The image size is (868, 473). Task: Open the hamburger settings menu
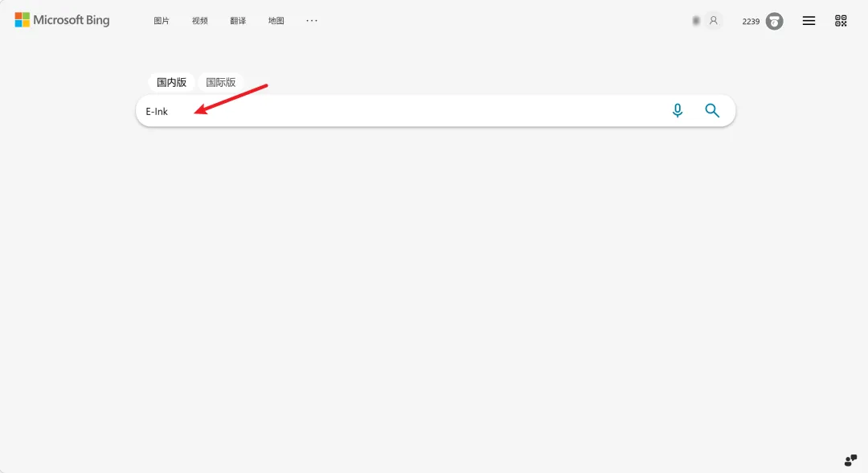809,21
